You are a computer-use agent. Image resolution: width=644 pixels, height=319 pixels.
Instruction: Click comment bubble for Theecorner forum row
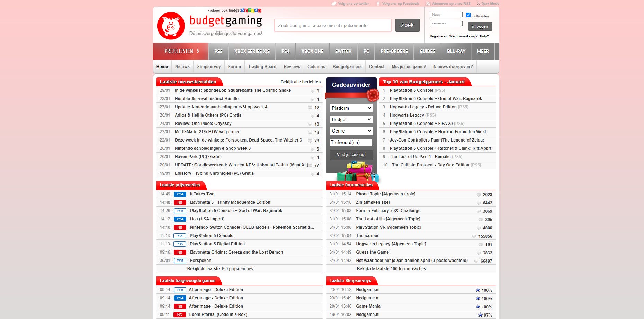point(474,236)
